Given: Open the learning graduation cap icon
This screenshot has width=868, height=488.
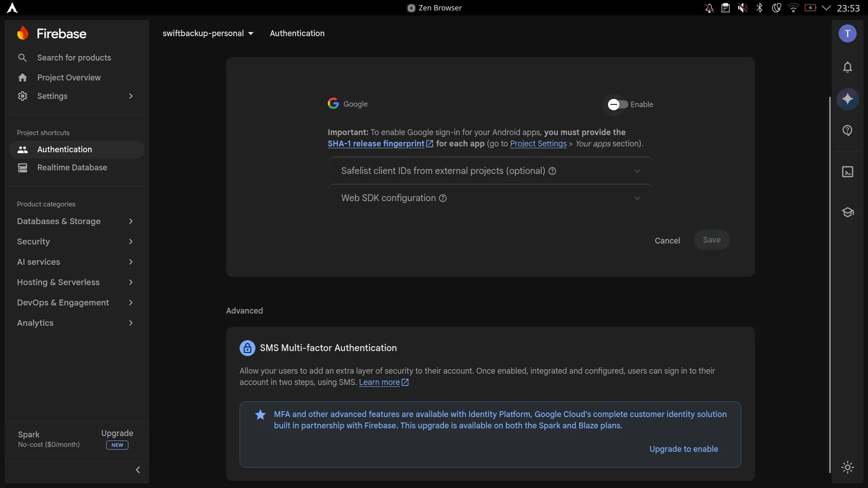Looking at the screenshot, I should pos(848,212).
